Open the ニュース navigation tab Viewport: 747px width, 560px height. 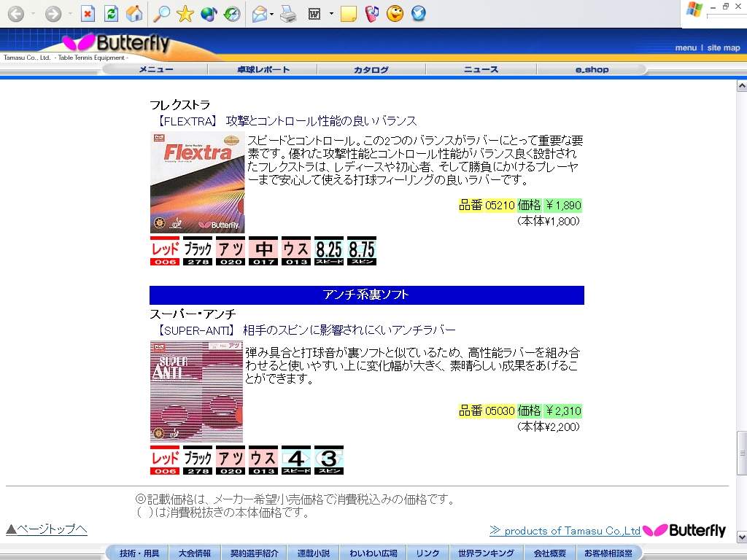pyautogui.click(x=481, y=69)
